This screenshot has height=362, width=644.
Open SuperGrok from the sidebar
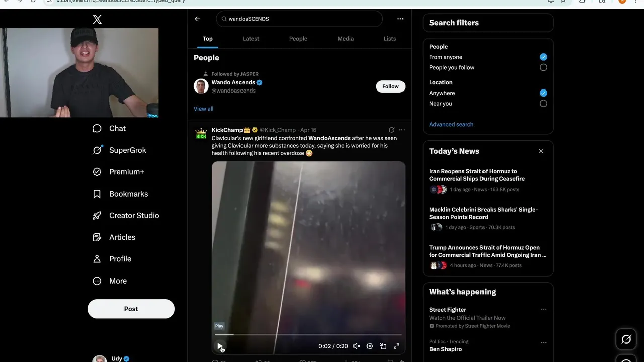(x=120, y=150)
